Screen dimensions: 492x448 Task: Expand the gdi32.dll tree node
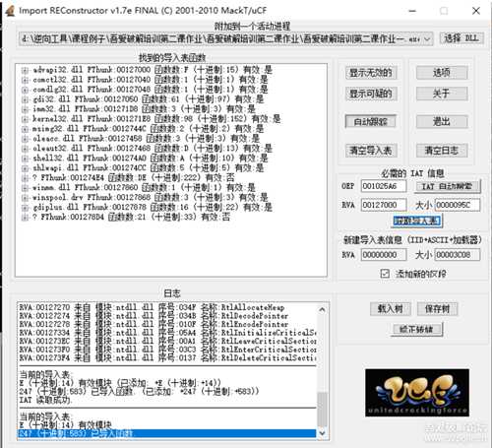pyautogui.click(x=25, y=99)
